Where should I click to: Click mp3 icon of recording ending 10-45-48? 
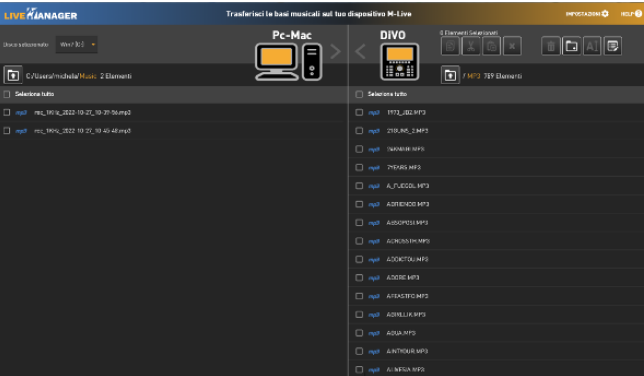click(x=21, y=131)
